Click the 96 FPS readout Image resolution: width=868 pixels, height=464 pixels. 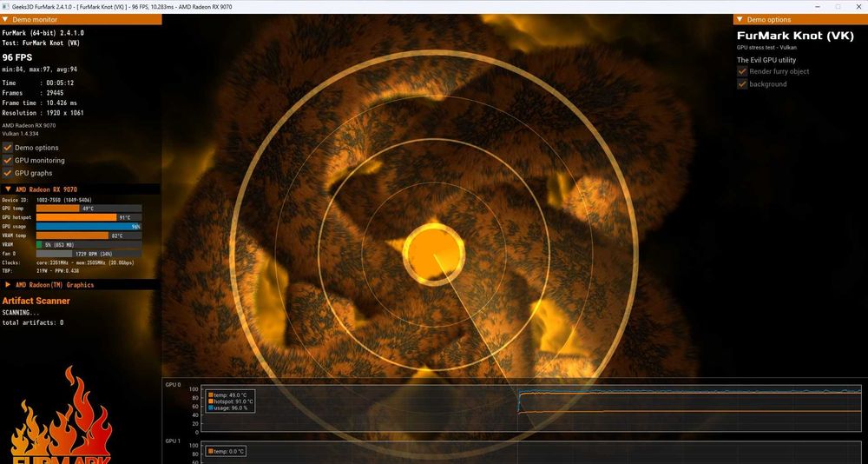[17, 57]
